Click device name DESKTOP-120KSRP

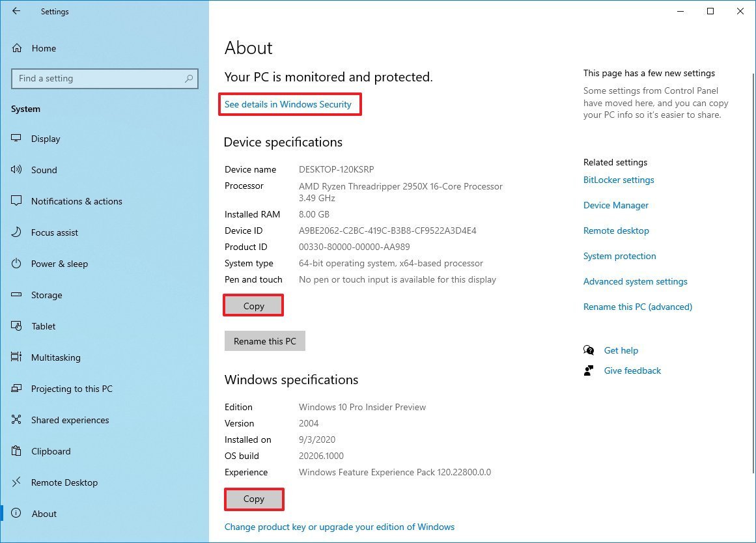(x=337, y=169)
